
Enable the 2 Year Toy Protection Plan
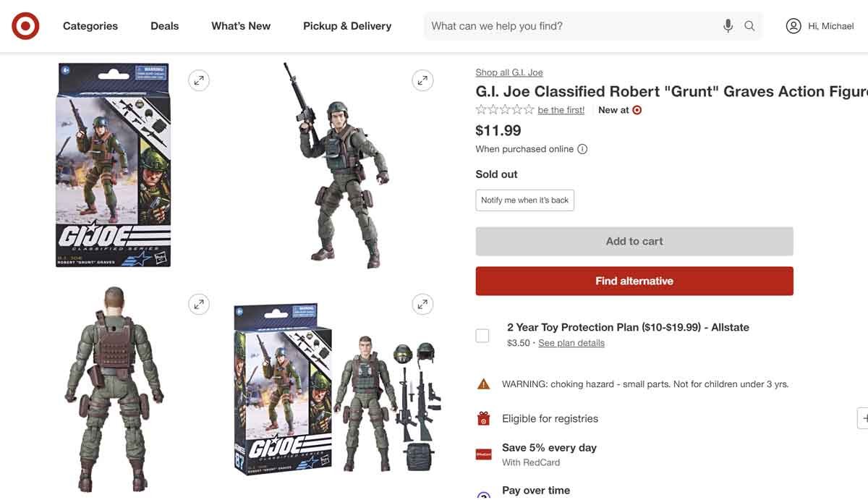(x=482, y=334)
